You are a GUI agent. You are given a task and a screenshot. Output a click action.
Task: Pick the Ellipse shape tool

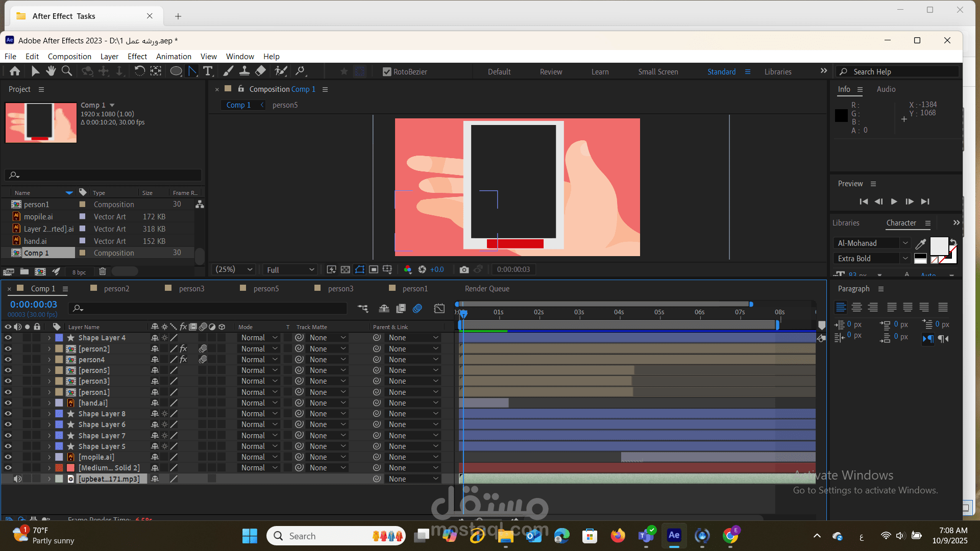pyautogui.click(x=176, y=71)
